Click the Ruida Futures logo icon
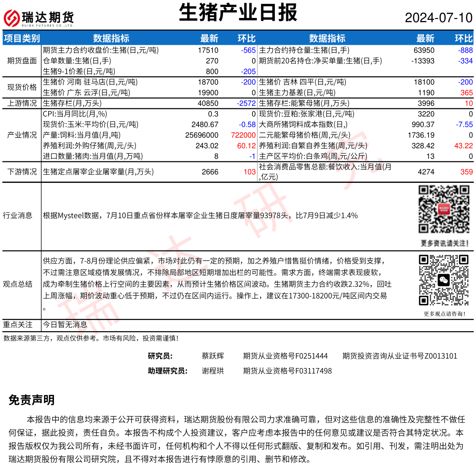Viewport: 476px width, 465px height. tap(12, 18)
